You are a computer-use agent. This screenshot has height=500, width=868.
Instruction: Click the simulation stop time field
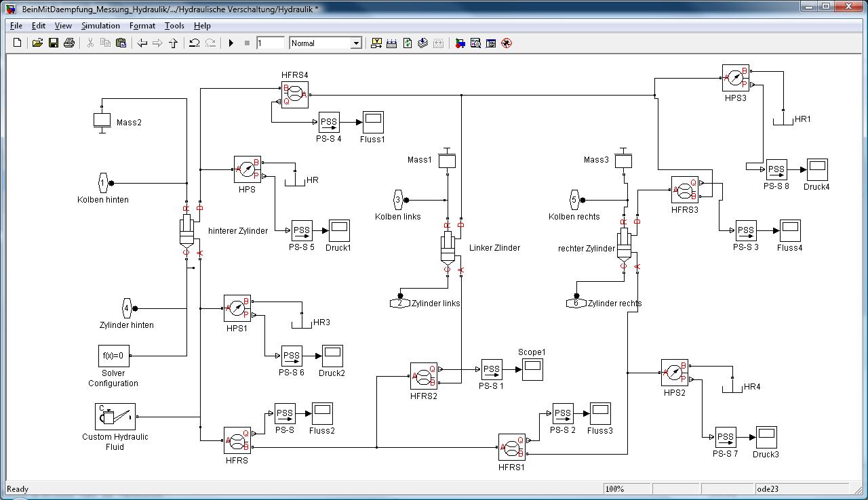pos(270,43)
